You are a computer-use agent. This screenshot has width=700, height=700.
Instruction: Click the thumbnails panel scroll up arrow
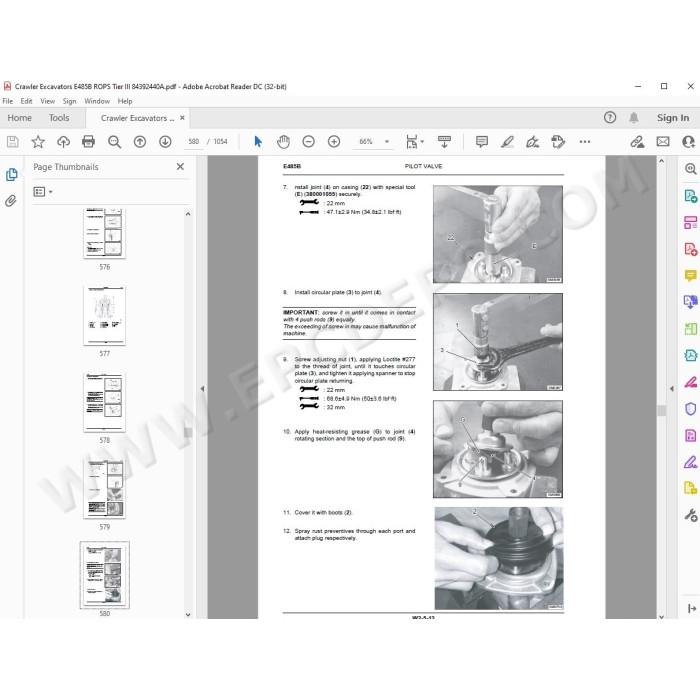click(x=188, y=214)
